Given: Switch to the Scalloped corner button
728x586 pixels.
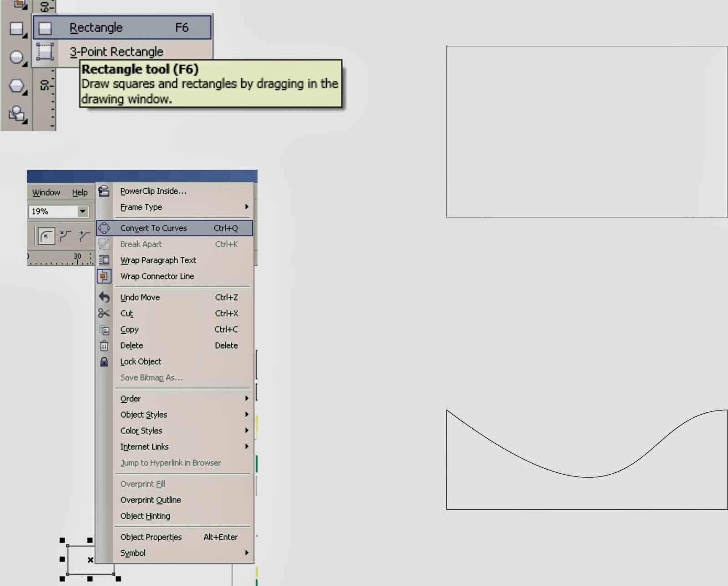Looking at the screenshot, I should point(66,235).
